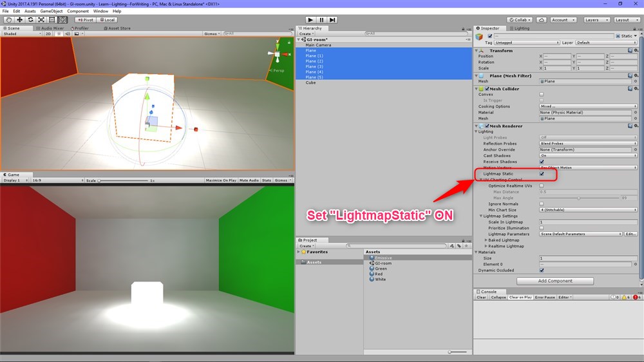Image resolution: width=644 pixels, height=362 pixels.
Task: Open the Account dropdown
Action: coord(563,20)
